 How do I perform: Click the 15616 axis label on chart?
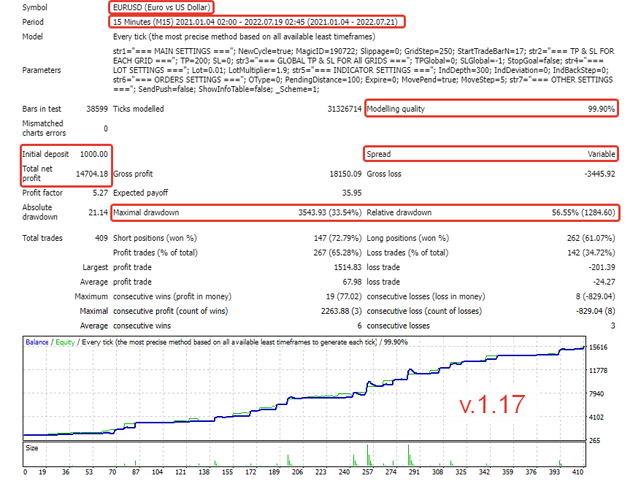598,348
